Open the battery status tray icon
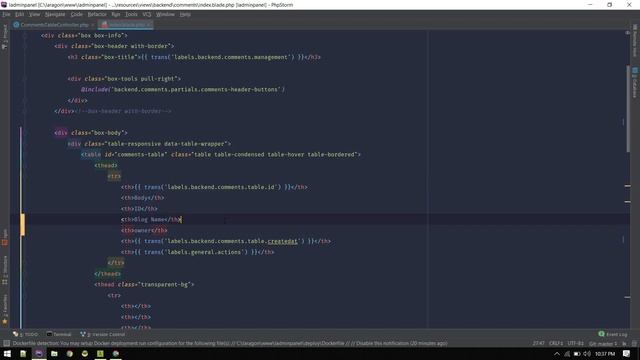The image size is (640, 360). click(x=577, y=353)
